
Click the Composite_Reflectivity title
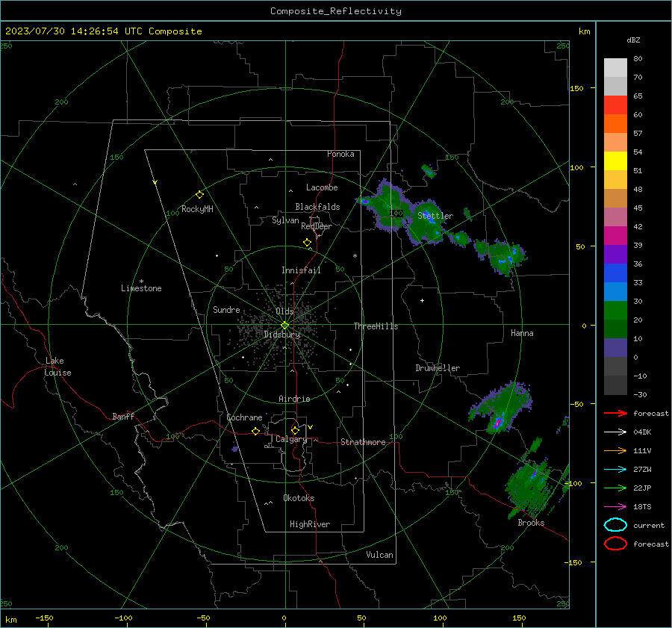335,11
